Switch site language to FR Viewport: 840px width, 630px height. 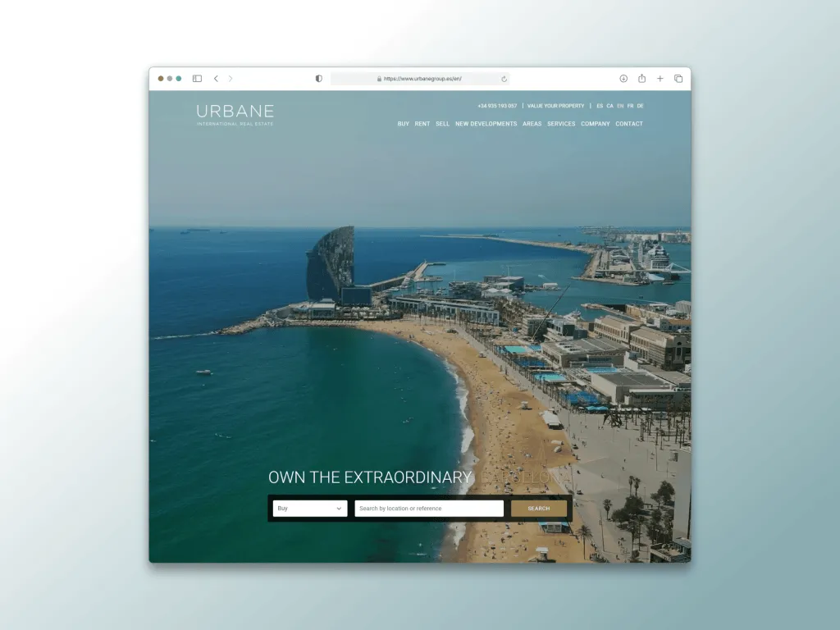(x=630, y=106)
